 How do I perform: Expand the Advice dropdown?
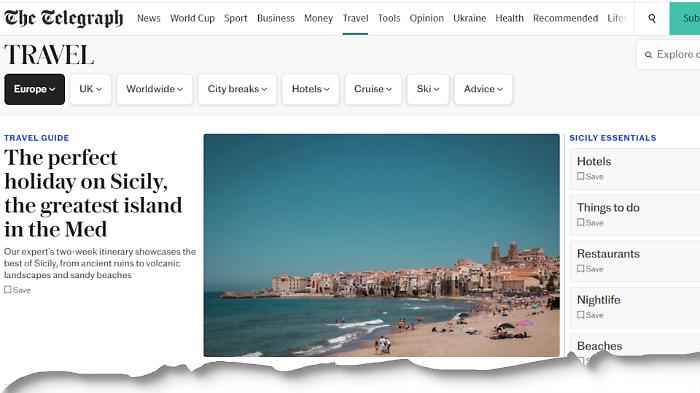(x=483, y=89)
